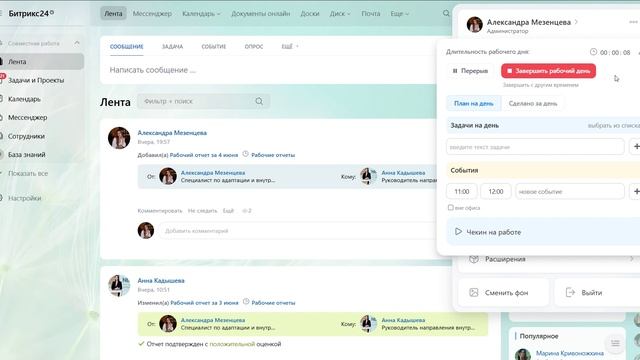Screen dimensions: 640x360
Task: Click the Выйти logout icon
Action: click(x=570, y=292)
